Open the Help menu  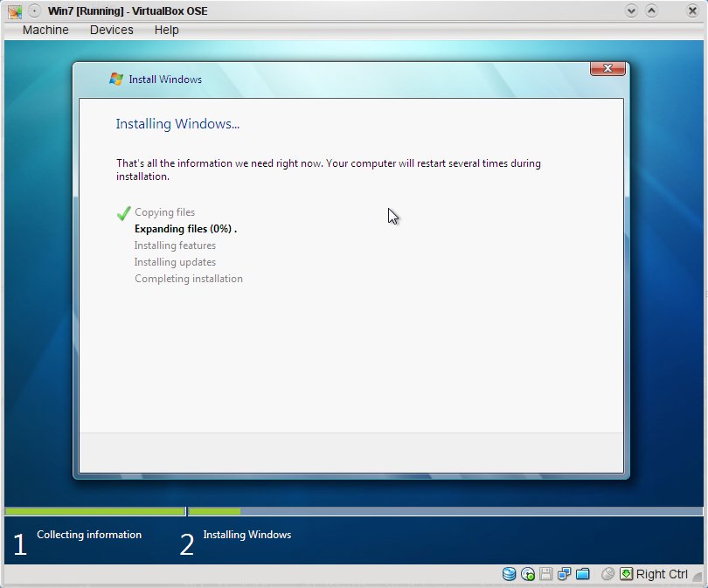pyautogui.click(x=167, y=31)
